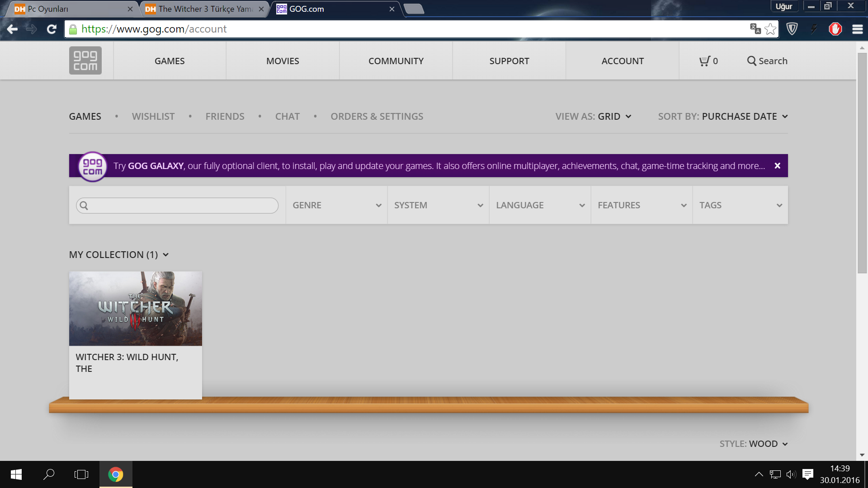This screenshot has width=868, height=488.
Task: Click the Chrome taskbar icon
Action: [x=116, y=474]
